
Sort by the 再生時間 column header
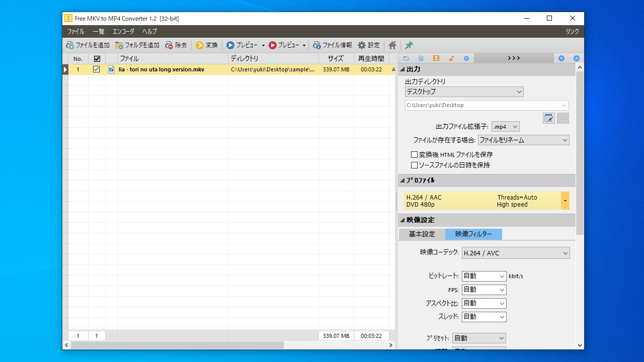click(x=371, y=59)
